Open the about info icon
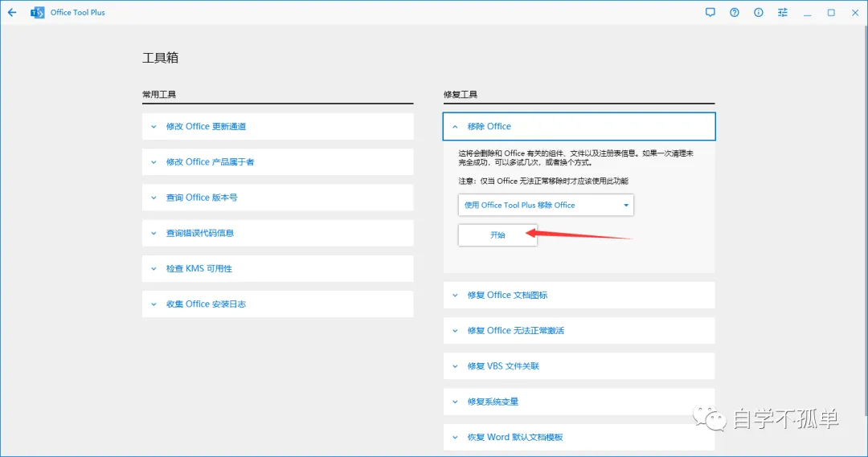Image resolution: width=868 pixels, height=457 pixels. click(759, 12)
